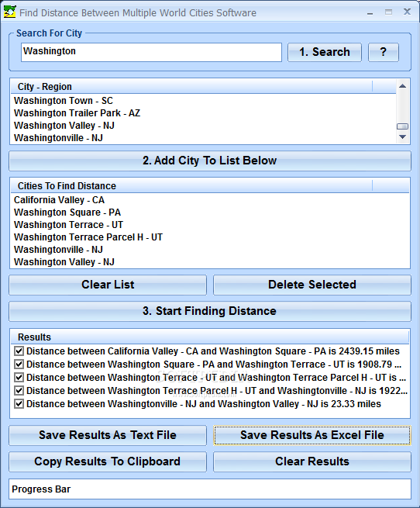Uncheck Washingtonville to Washington Valley result
The width and height of the screenshot is (420, 508).
click(19, 404)
